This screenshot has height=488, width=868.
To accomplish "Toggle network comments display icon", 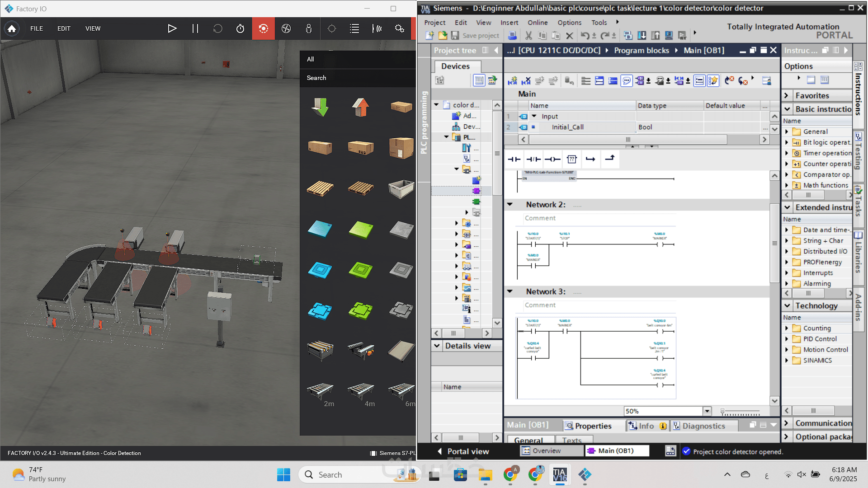I will (627, 81).
